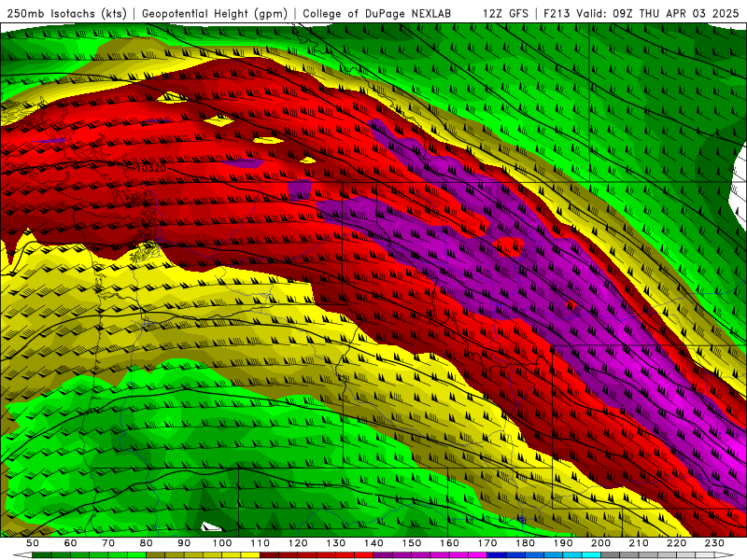The height and width of the screenshot is (560, 747).
Task: Select the dark green swatch below 50
Action: point(41,554)
